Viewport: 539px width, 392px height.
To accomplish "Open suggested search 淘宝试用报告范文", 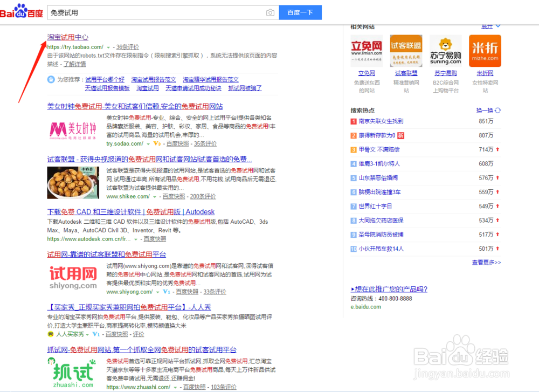I will pos(153,79).
